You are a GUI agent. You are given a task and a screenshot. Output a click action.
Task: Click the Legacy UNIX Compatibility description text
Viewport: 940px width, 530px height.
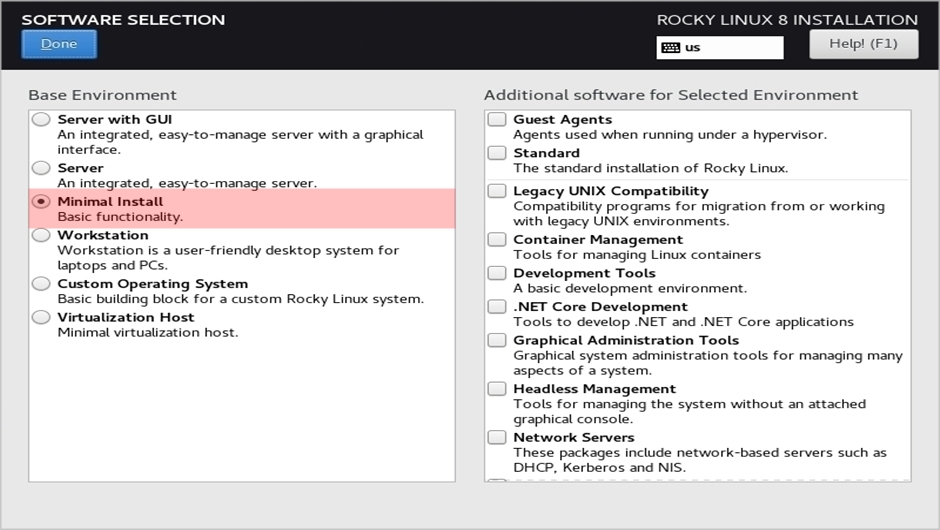[698, 214]
